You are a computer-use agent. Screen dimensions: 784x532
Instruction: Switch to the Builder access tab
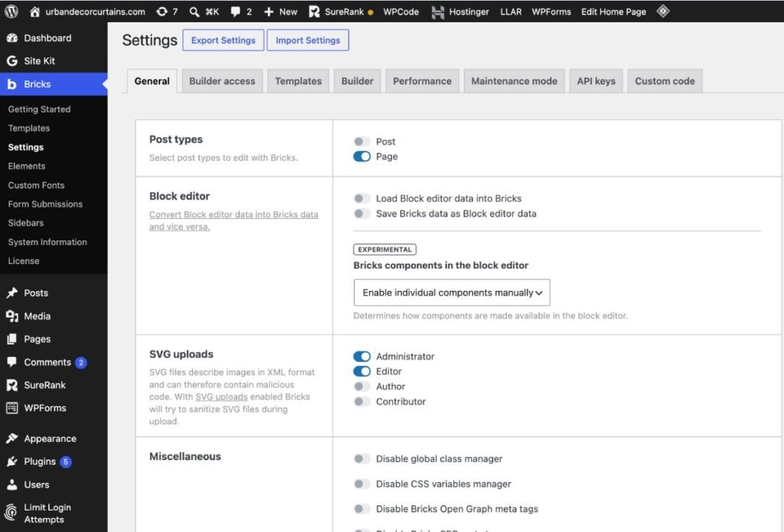point(222,81)
